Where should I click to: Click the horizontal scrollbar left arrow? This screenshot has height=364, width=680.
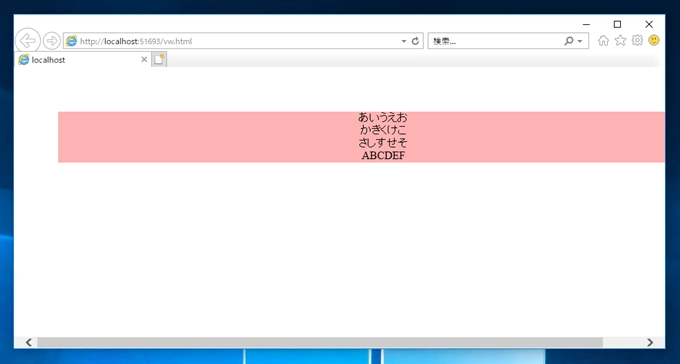tap(28, 342)
